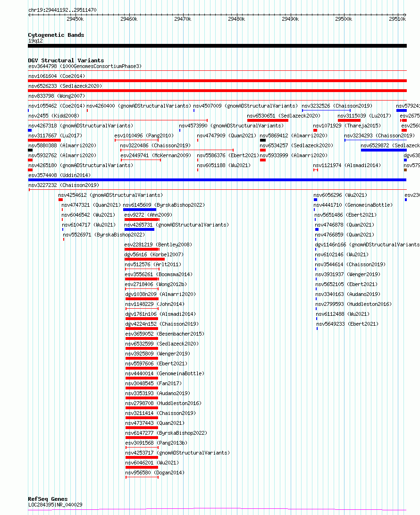Select variant nsv5649233 (Ebert2021)
The height and width of the screenshot is (515, 420).
(x=347, y=324)
